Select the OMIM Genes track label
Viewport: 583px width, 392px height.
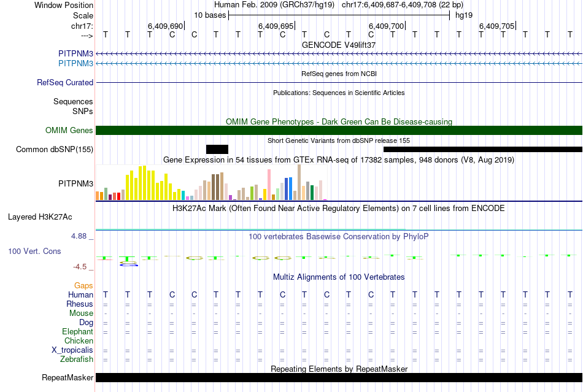click(69, 130)
